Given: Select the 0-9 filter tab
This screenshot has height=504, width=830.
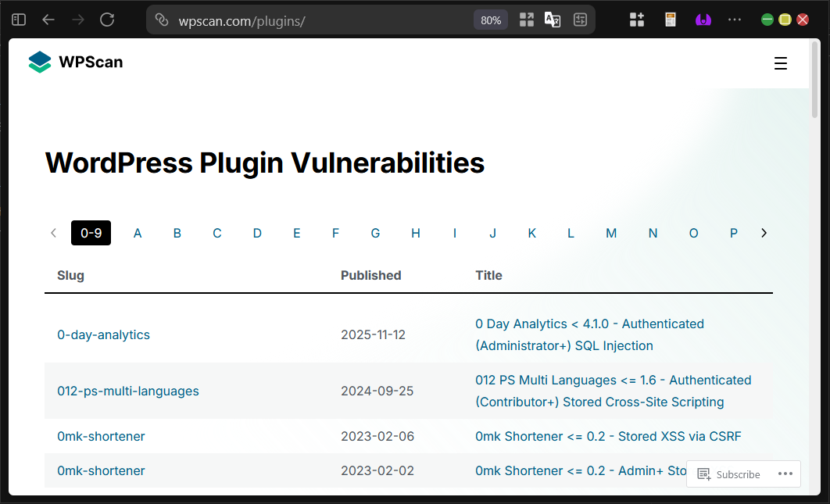Looking at the screenshot, I should 91,233.
